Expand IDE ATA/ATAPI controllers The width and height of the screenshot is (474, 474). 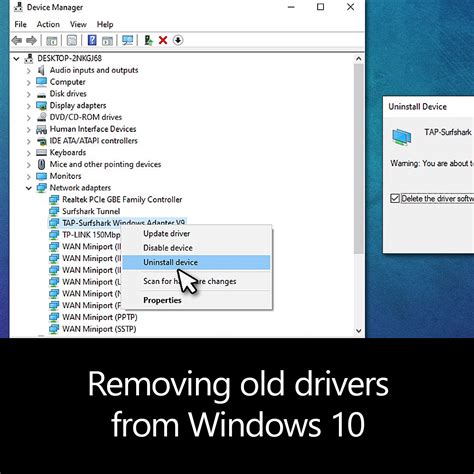[x=29, y=141]
